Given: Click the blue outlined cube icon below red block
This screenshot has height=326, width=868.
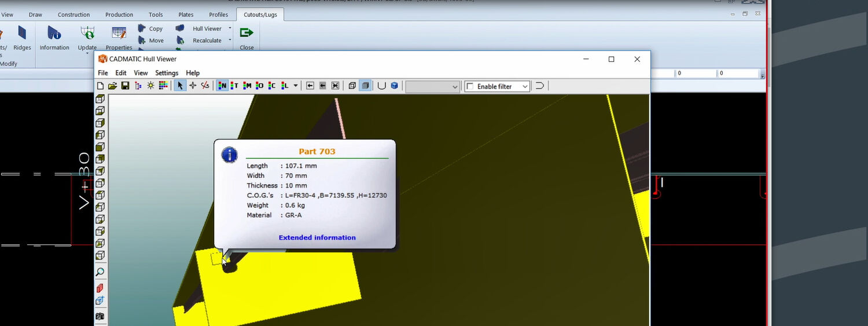Looking at the screenshot, I should 100,301.
